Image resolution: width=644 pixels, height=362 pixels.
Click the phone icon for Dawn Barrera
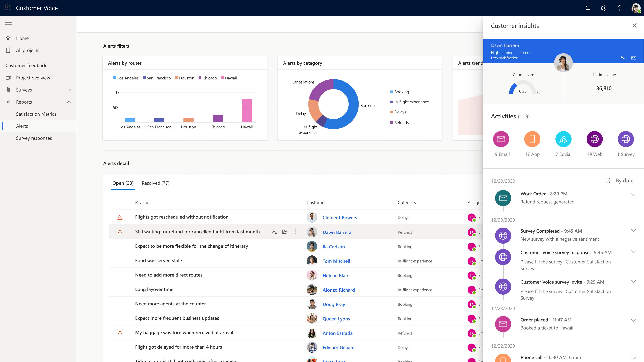click(623, 58)
